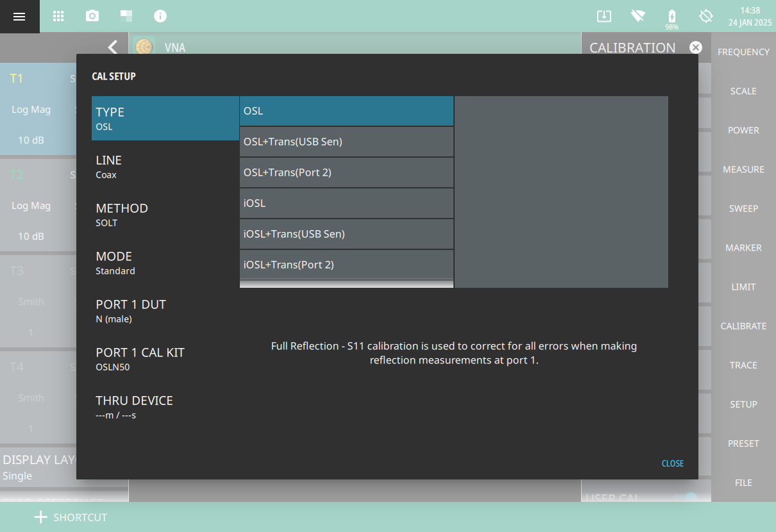Open the FREQUENCY menu
776x532 pixels.
point(743,52)
